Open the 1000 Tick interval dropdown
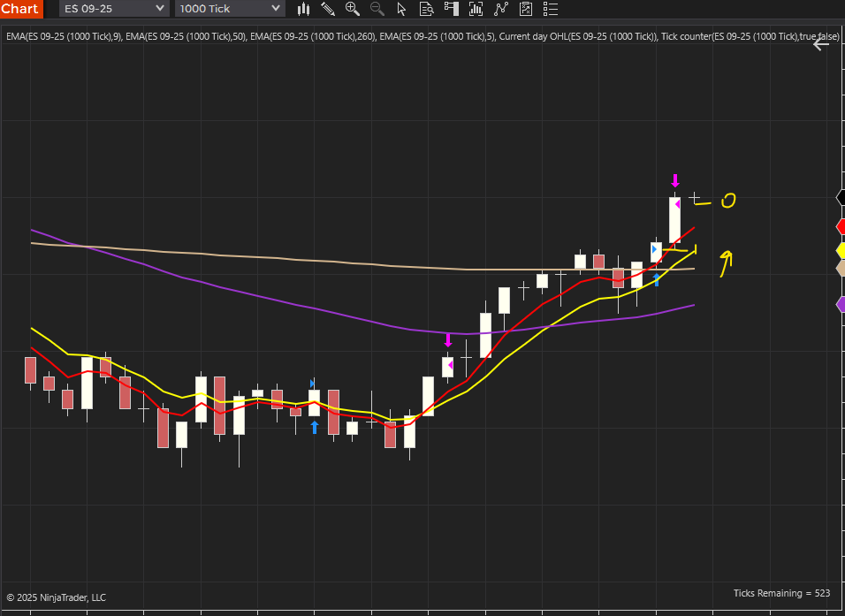Image resolution: width=845 pixels, height=616 pixels. (x=230, y=9)
